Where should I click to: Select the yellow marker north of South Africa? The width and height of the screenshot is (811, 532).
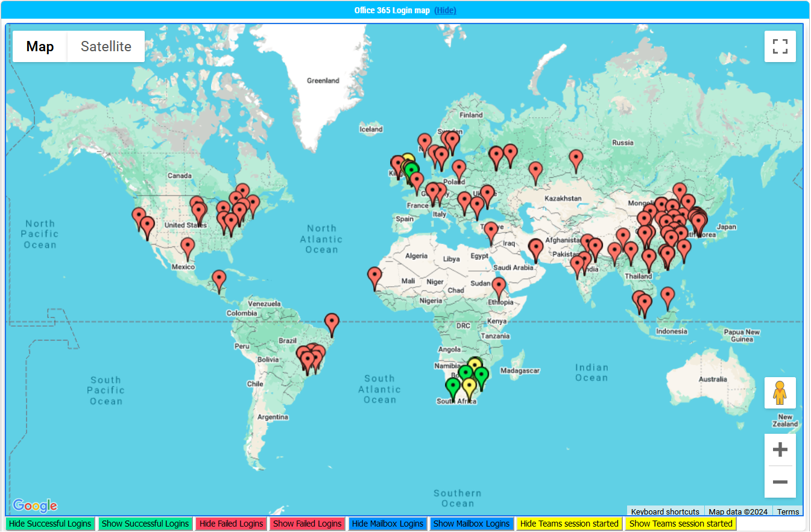point(475,365)
